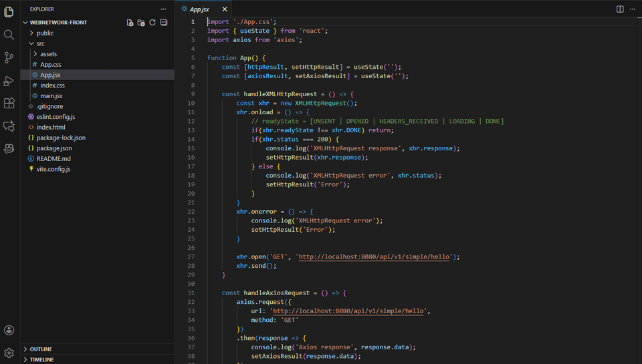Split the editor to the right

point(620,9)
